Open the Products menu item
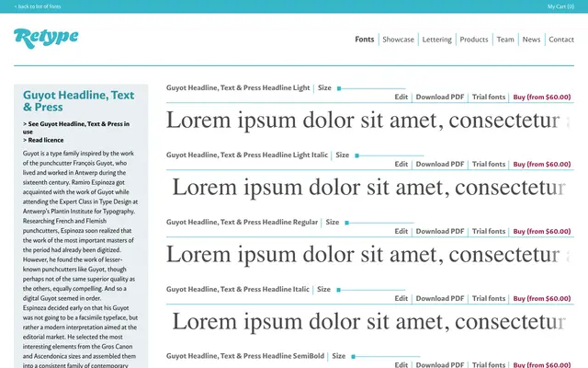588x368 pixels. coord(474,40)
